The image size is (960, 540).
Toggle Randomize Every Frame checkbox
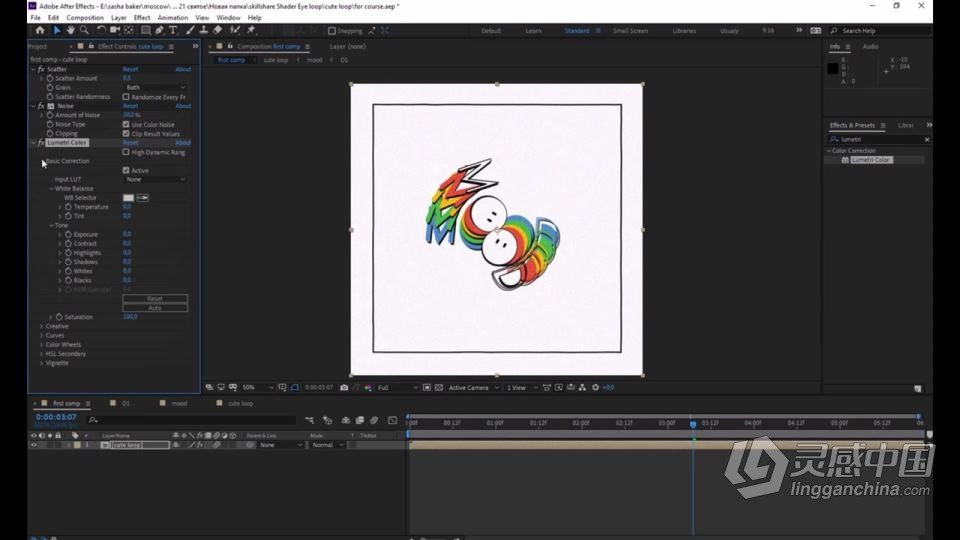coord(126,97)
